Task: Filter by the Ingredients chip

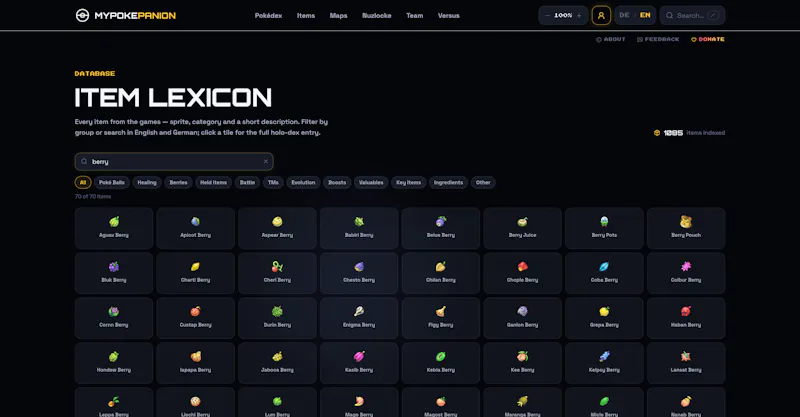Action: (448, 182)
